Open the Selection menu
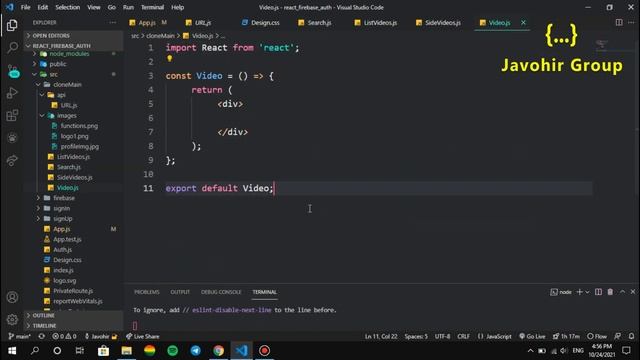The width and height of the screenshot is (640, 360). (x=67, y=7)
